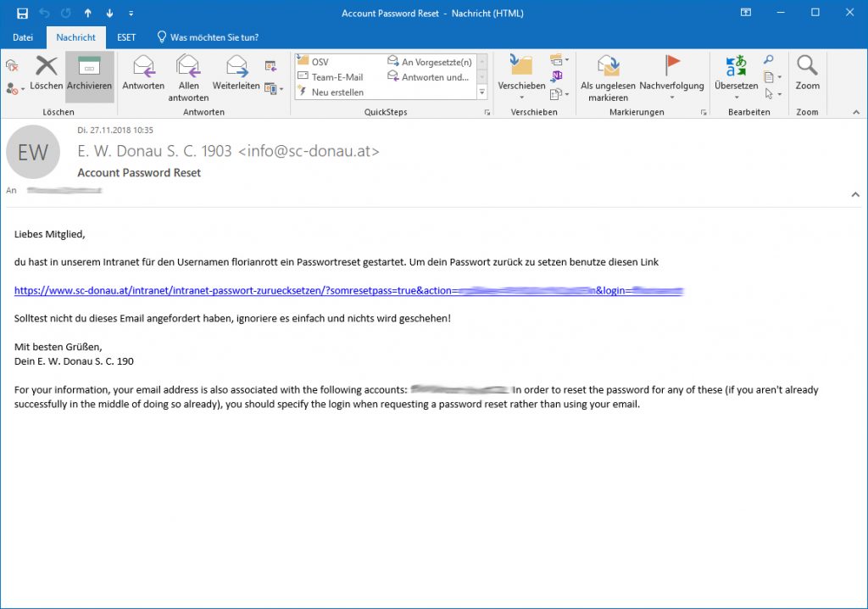Click the 'For your information' paragraph
Image resolution: width=868 pixels, height=609 pixels.
click(x=416, y=397)
